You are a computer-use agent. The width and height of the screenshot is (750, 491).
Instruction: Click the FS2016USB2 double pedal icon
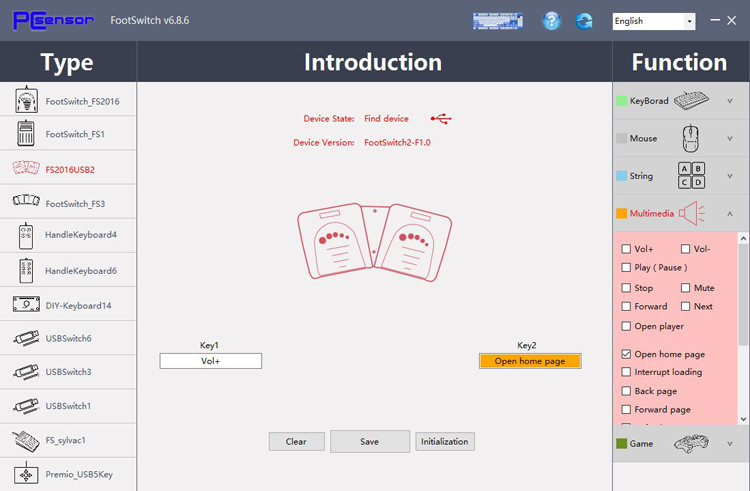[x=26, y=168]
